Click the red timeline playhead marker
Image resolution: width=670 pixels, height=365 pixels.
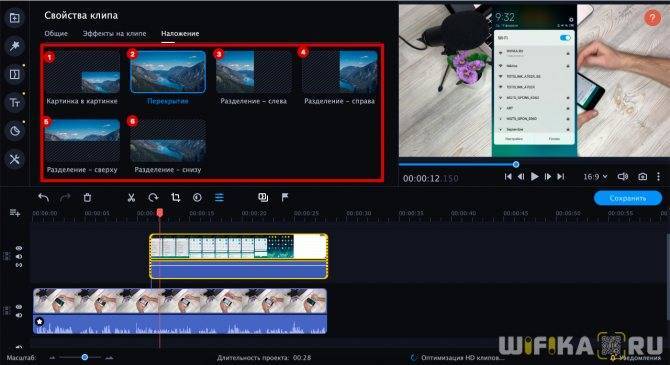159,212
